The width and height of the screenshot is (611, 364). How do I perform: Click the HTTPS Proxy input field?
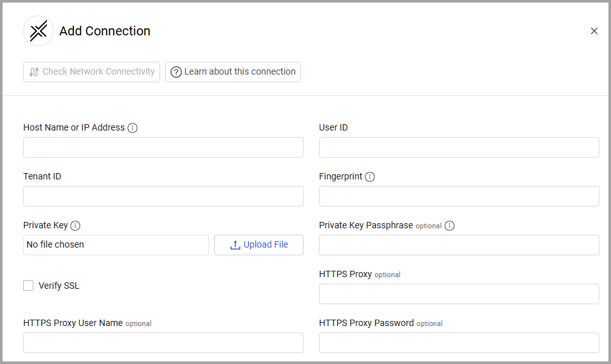tap(459, 294)
